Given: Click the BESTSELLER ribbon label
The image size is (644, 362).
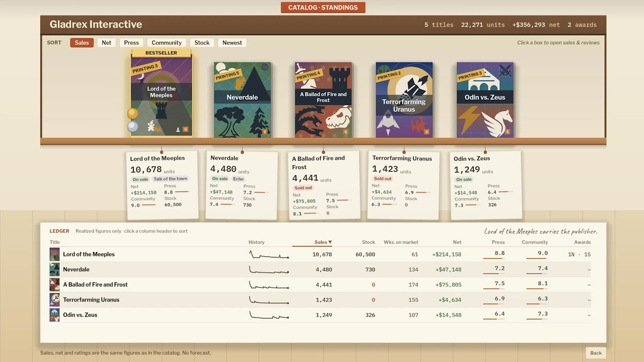Looking at the screenshot, I should tap(161, 53).
